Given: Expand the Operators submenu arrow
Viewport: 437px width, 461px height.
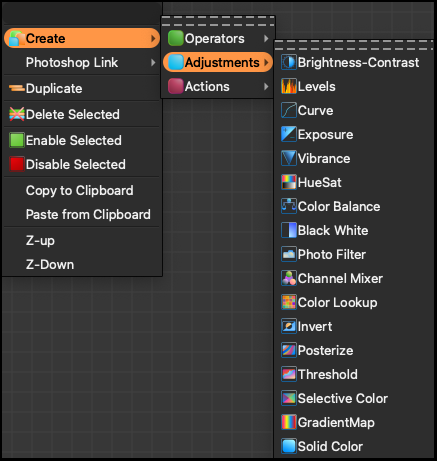Looking at the screenshot, I should point(266,39).
